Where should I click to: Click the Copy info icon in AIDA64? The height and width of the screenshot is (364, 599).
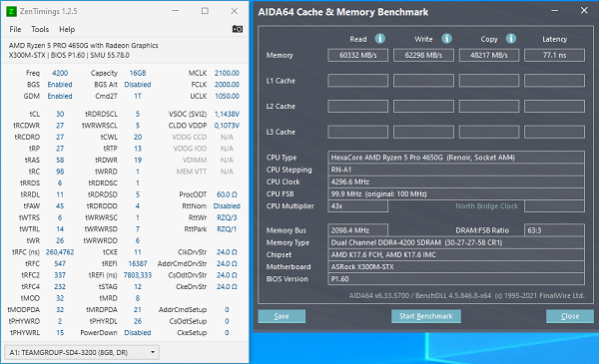[x=511, y=39]
